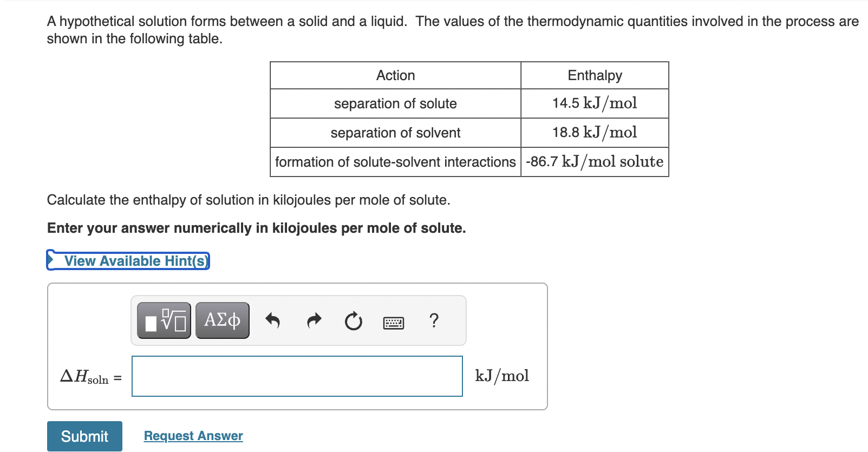The width and height of the screenshot is (868, 452).
Task: Show the on-screen keyboard for the editor
Action: coord(393,322)
